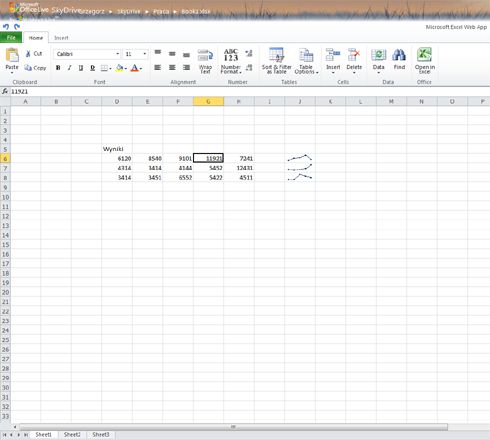Click the Paste icon in Clipboard group
Screen dimensions: 490x440
12,55
